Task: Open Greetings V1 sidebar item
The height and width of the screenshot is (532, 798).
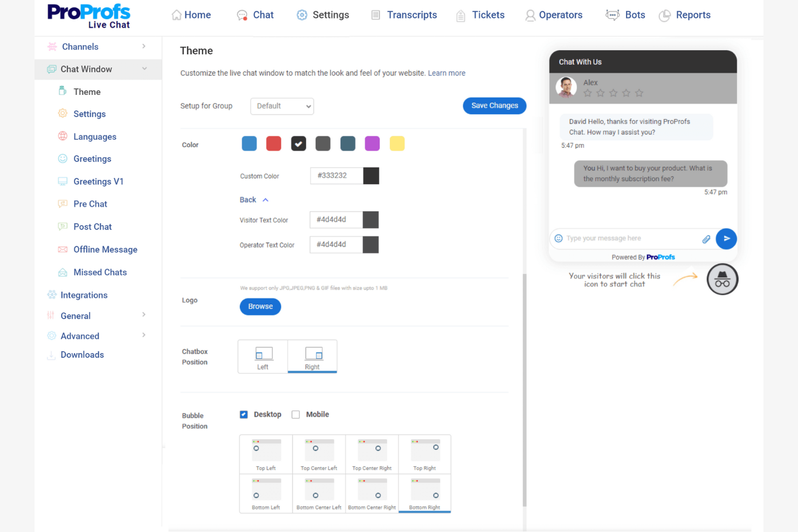Action: pyautogui.click(x=98, y=182)
